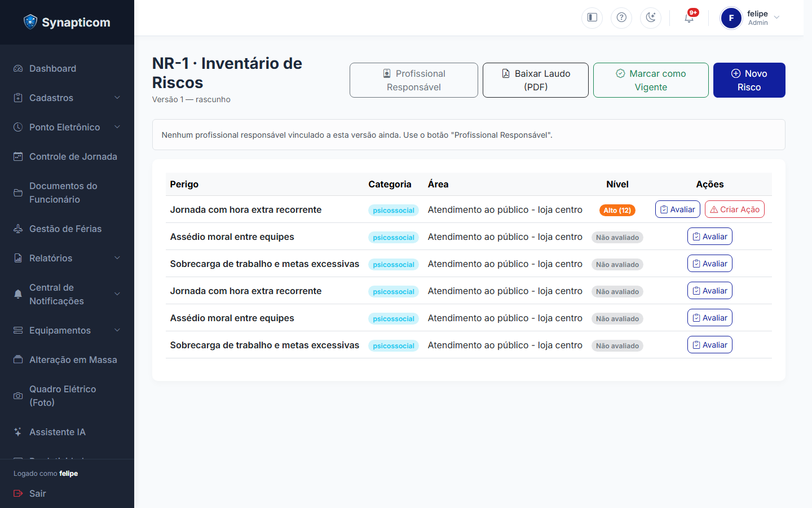Click the Ponto Eletrônico clock icon

point(18,127)
